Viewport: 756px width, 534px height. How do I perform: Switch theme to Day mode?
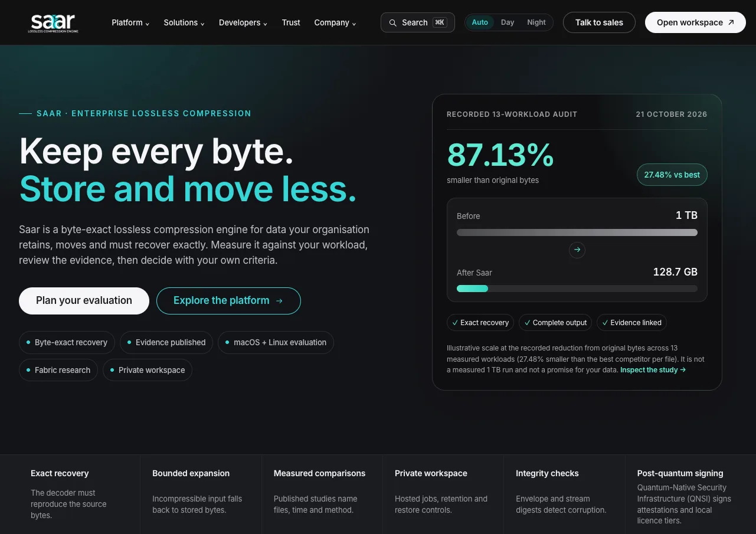point(508,22)
